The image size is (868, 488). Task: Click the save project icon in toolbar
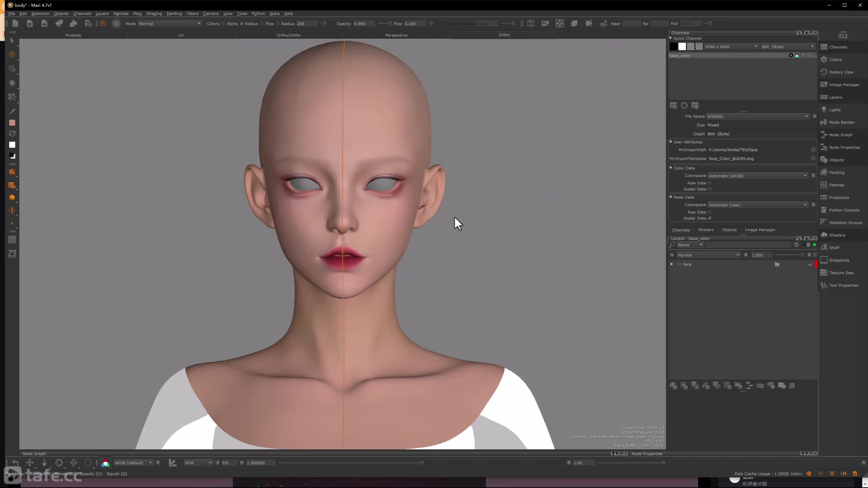click(x=44, y=23)
